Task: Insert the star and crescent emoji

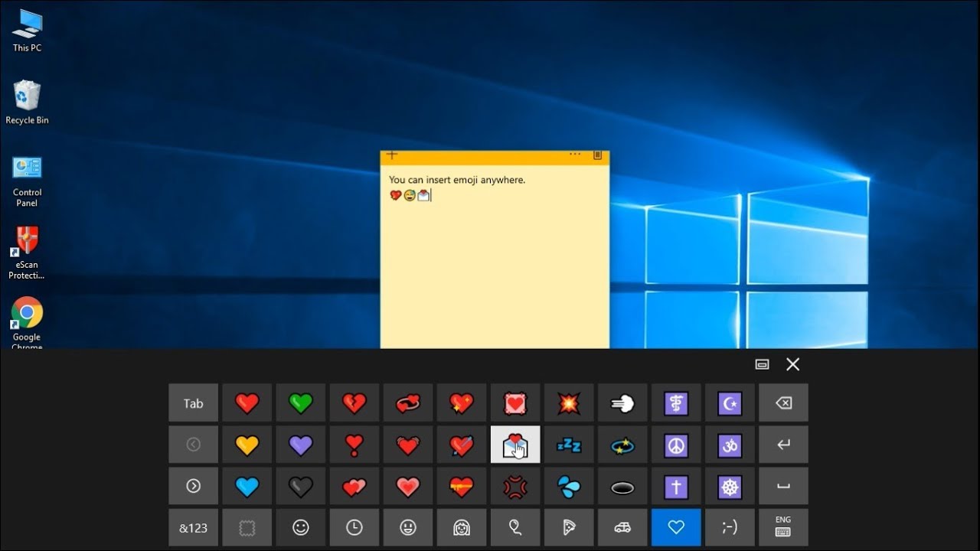Action: [x=729, y=403]
